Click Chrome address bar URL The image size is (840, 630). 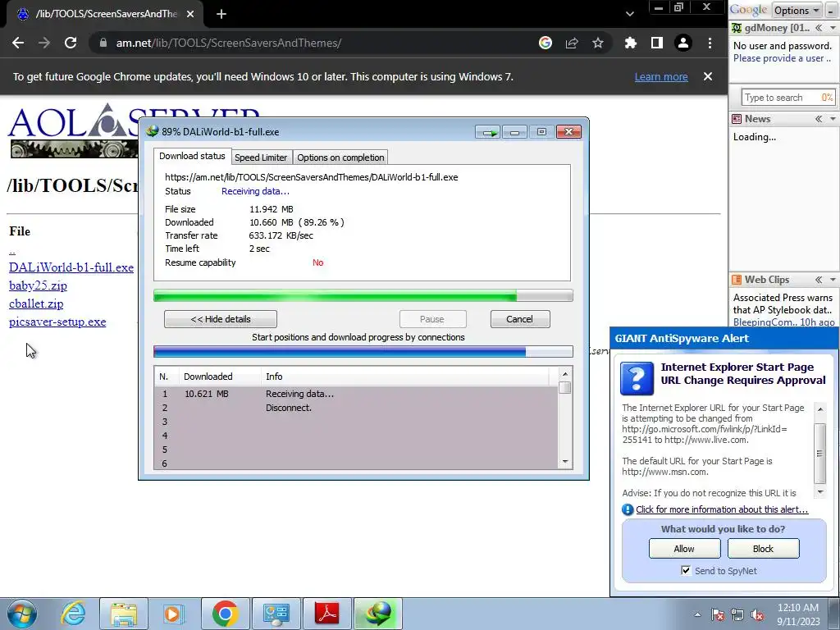(x=229, y=43)
